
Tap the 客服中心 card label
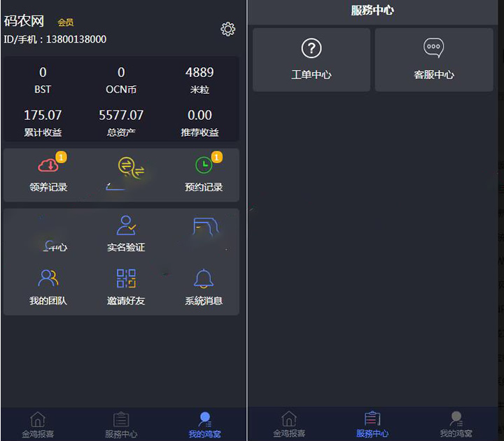pyautogui.click(x=434, y=75)
